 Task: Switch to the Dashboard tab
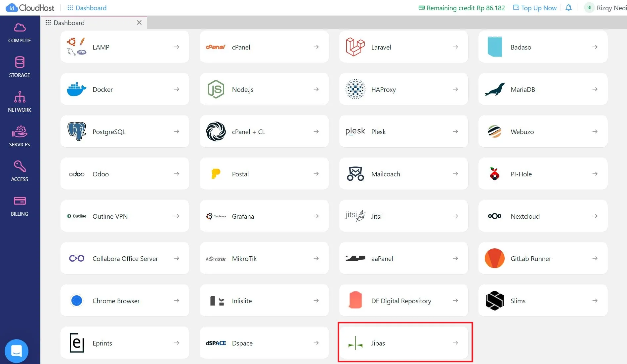tap(69, 23)
